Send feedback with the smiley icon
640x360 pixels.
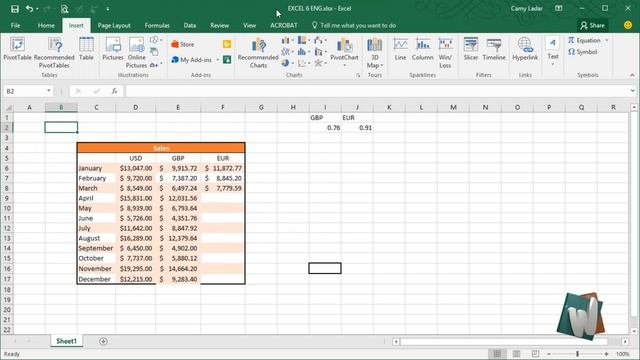pyautogui.click(x=628, y=25)
